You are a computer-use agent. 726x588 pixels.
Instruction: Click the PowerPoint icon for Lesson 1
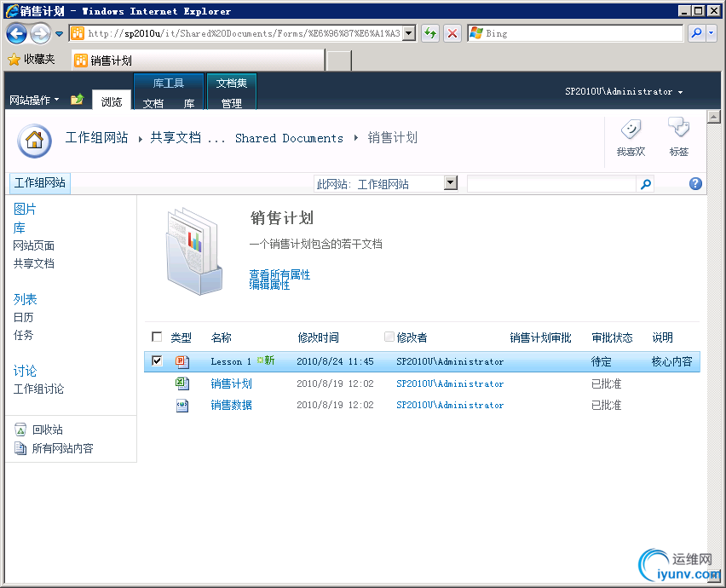182,361
